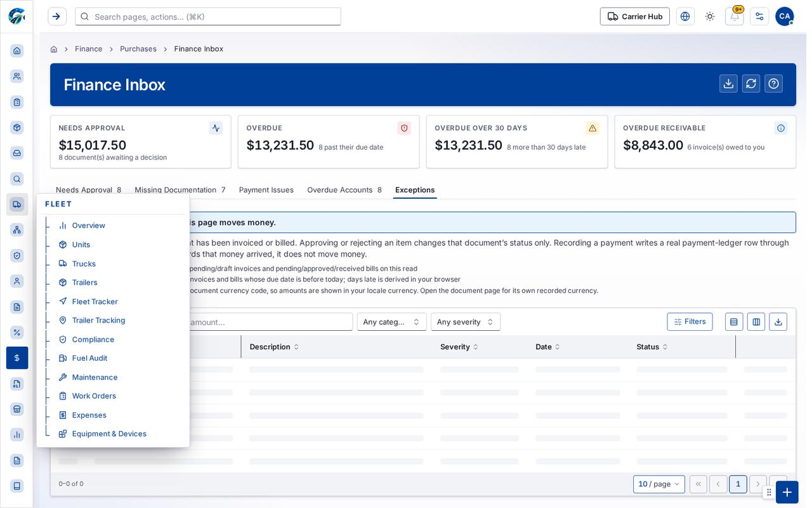Open the Any category dropdown
The image size is (812, 508).
(x=391, y=322)
